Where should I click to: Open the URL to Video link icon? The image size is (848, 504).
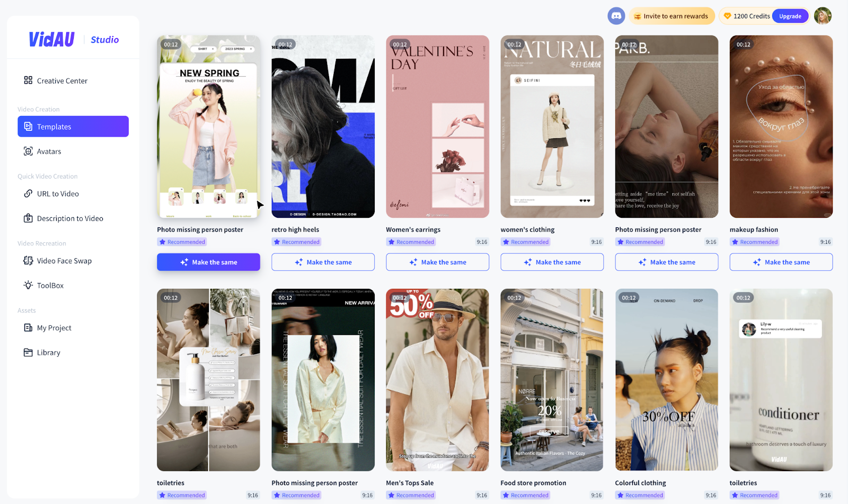[x=28, y=193]
